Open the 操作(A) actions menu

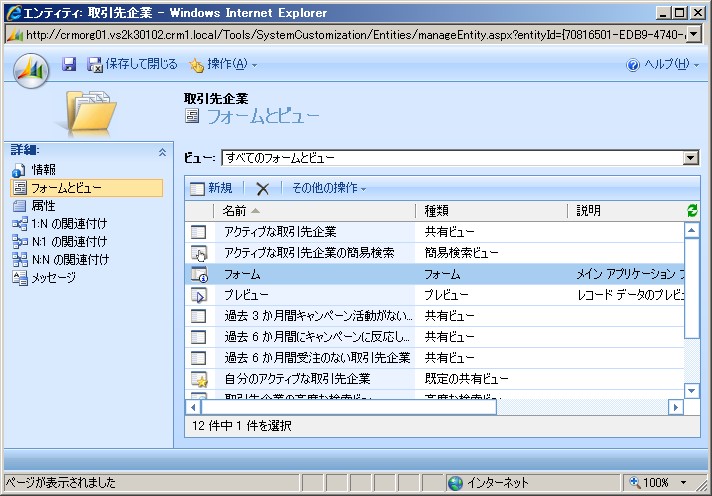coord(222,64)
